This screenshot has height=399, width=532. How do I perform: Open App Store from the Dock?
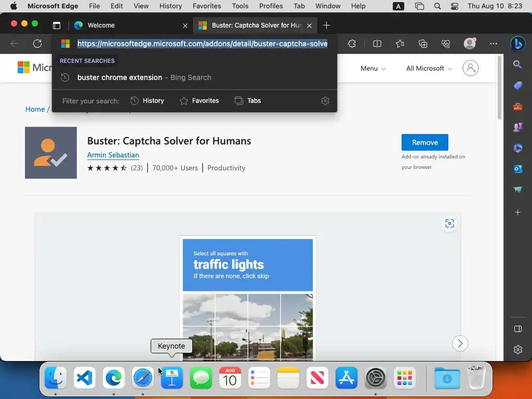coord(347,378)
